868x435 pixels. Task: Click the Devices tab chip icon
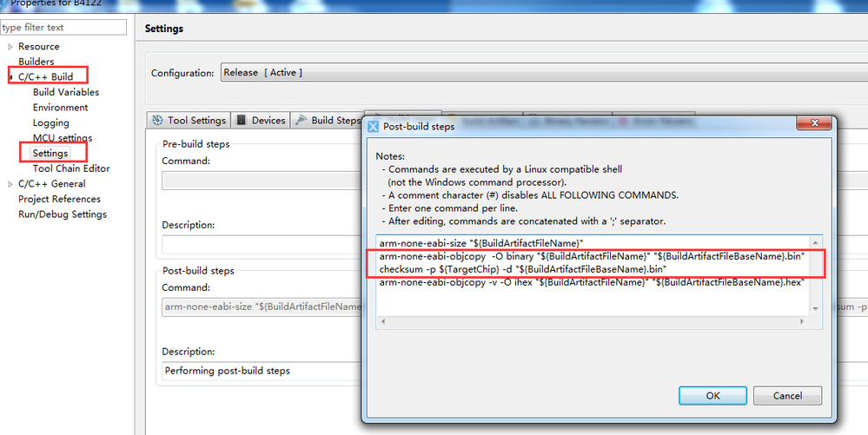[x=242, y=120]
